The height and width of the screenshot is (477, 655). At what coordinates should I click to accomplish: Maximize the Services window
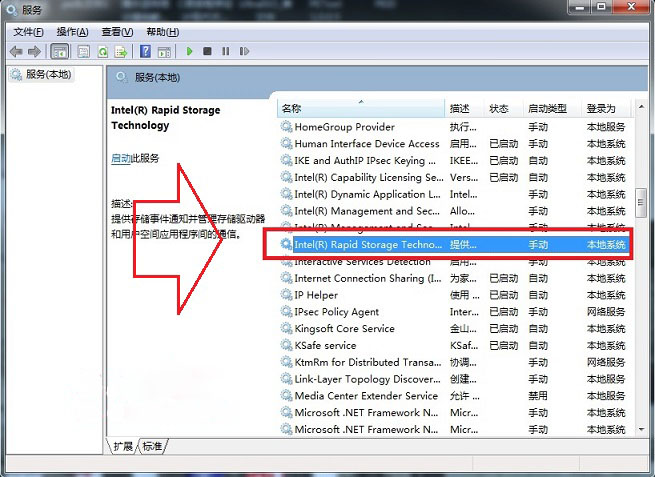(x=602, y=8)
